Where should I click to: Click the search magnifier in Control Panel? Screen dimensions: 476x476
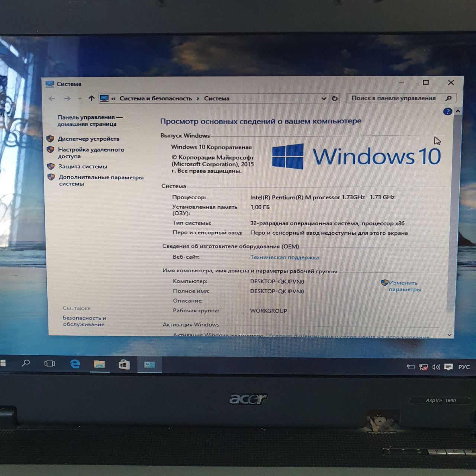pos(448,98)
